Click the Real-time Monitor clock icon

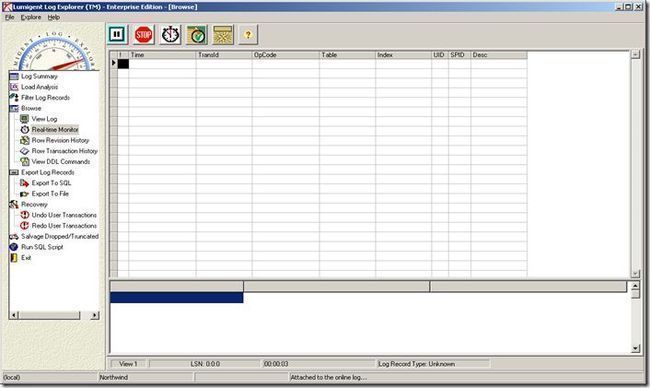tap(25, 130)
